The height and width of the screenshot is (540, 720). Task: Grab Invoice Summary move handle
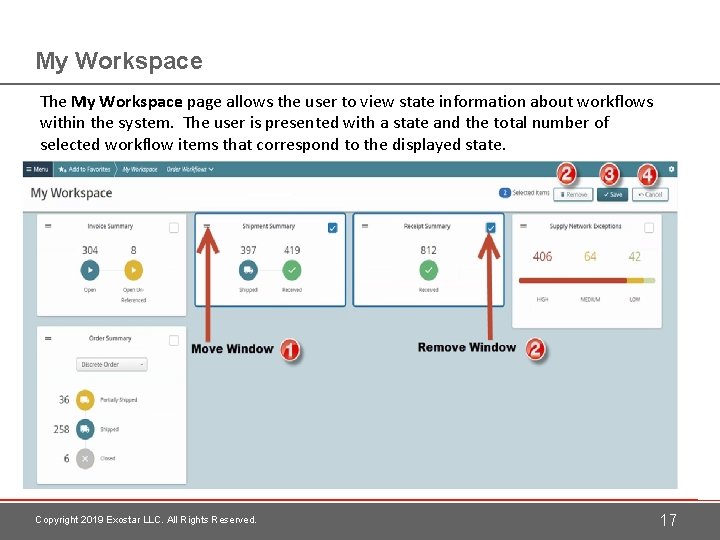point(48,226)
